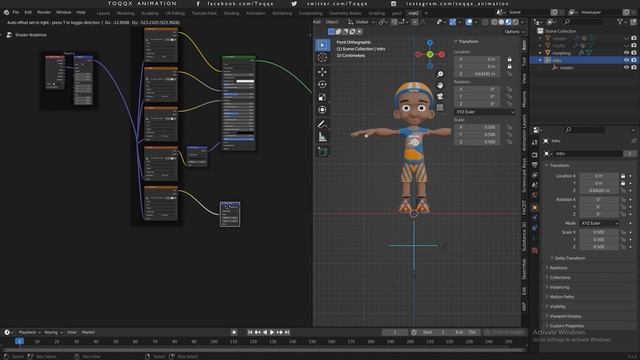
Task: Toggle visibility eye of selected Intru row
Action: [x=626, y=60]
